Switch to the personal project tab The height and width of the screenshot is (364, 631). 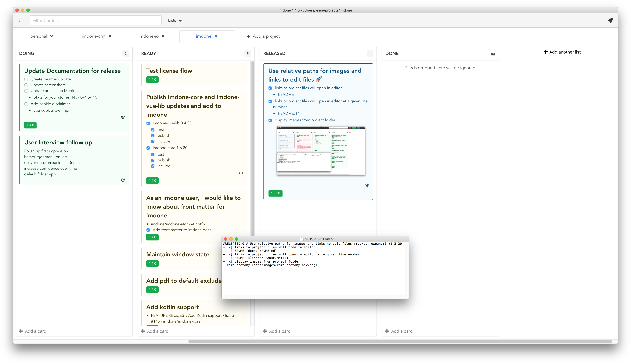[x=39, y=36]
